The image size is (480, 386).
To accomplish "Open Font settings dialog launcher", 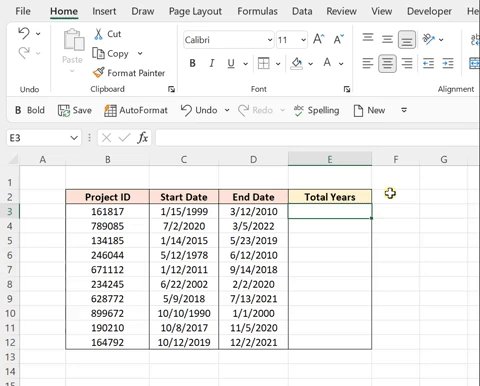I will coord(347,89).
